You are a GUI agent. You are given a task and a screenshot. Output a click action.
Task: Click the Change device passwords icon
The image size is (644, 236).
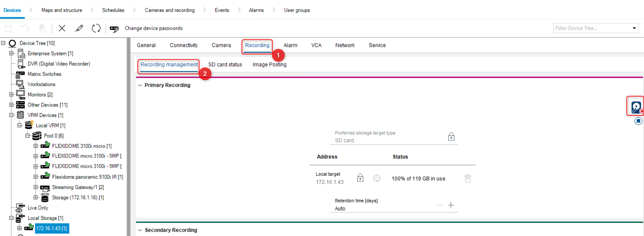[x=114, y=29]
